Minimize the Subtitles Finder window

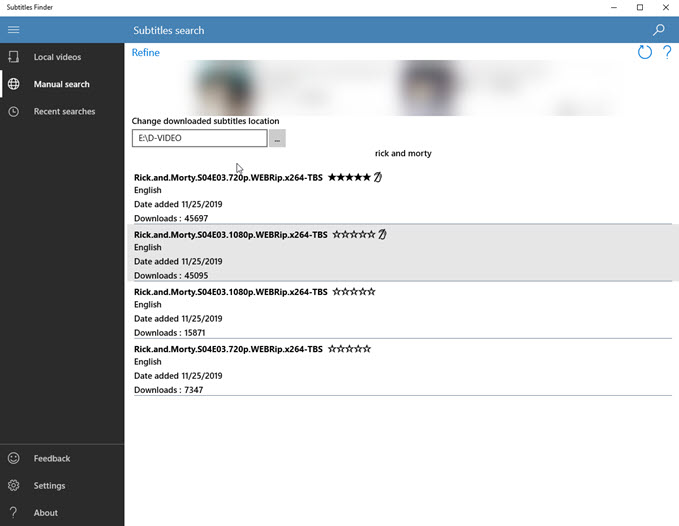tap(614, 7)
